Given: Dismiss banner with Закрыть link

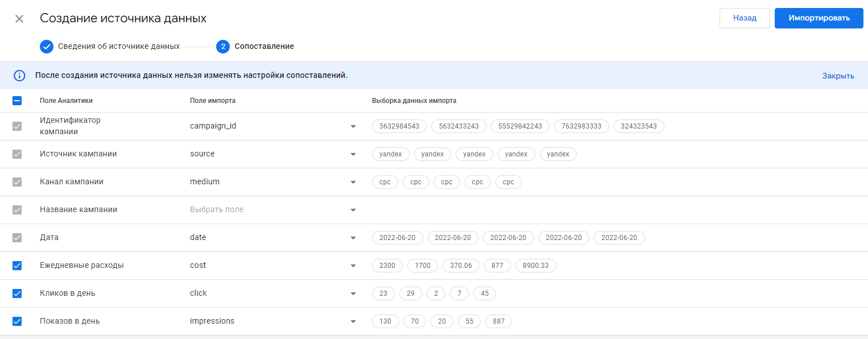Looking at the screenshot, I should click(x=838, y=76).
